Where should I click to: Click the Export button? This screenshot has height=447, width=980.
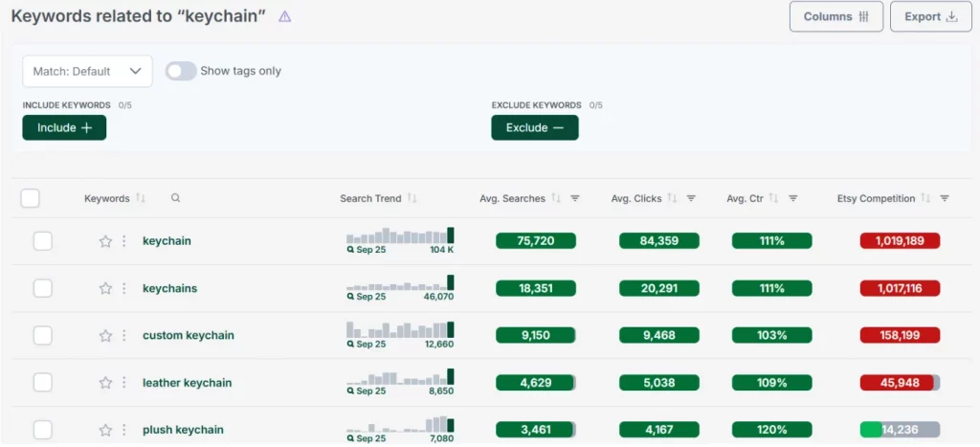pyautogui.click(x=930, y=16)
